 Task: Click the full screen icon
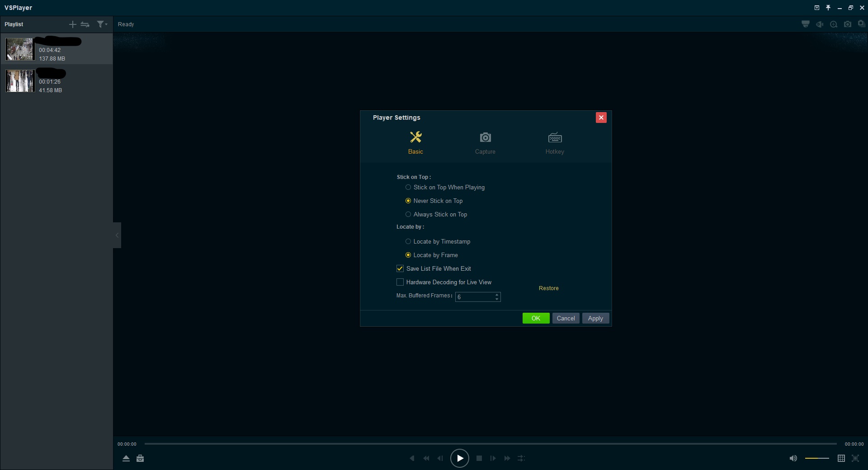[855, 458]
